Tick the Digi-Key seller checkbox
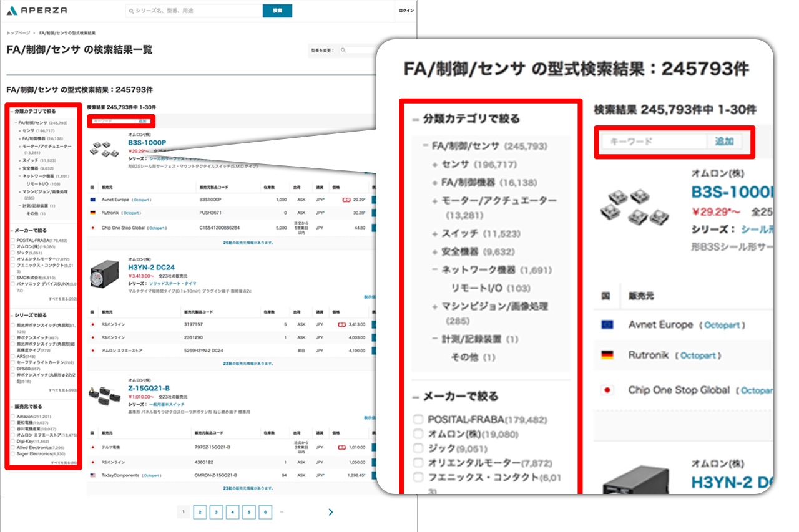Viewport: 799px width, 532px height. tap(14, 441)
